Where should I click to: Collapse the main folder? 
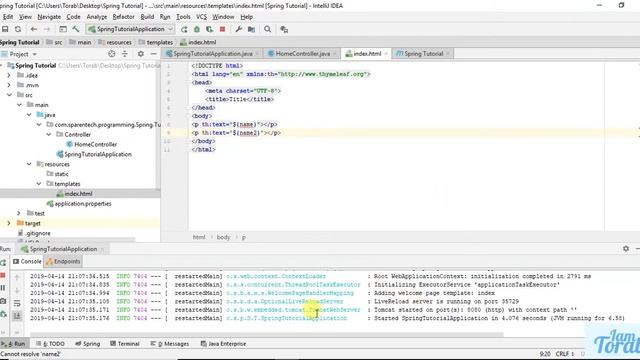[19, 104]
